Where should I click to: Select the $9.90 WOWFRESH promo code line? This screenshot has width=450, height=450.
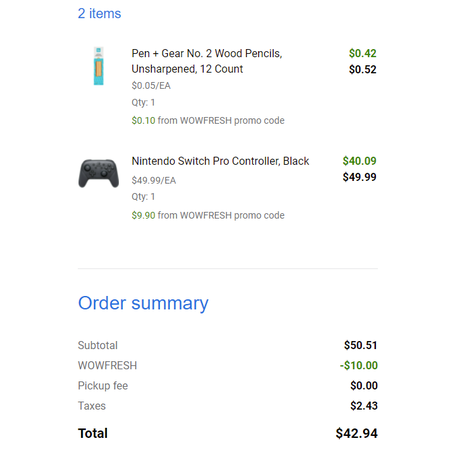(x=208, y=215)
